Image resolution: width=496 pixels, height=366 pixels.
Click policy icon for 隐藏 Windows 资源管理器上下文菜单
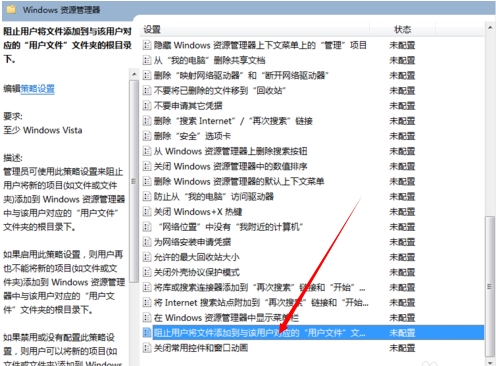coord(147,45)
